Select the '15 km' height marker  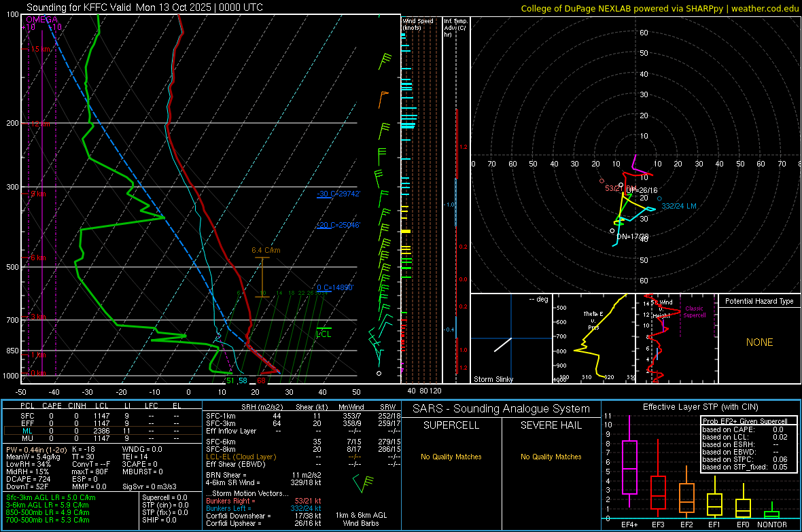[40, 49]
